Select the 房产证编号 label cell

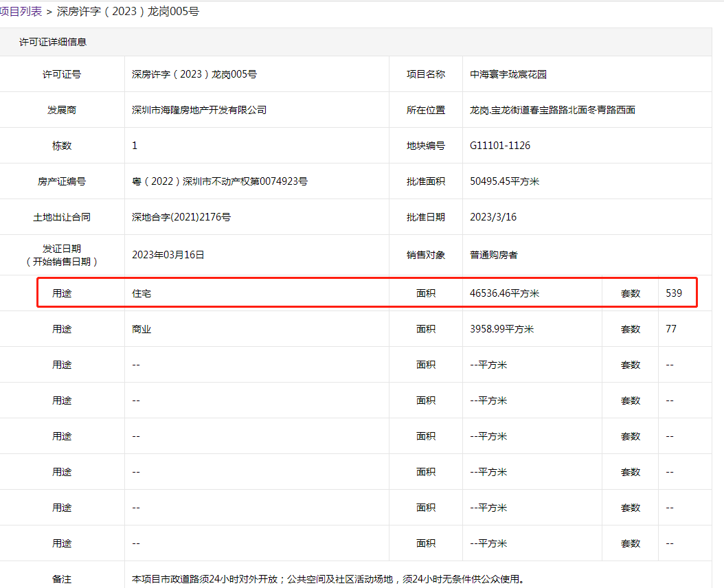(x=62, y=181)
